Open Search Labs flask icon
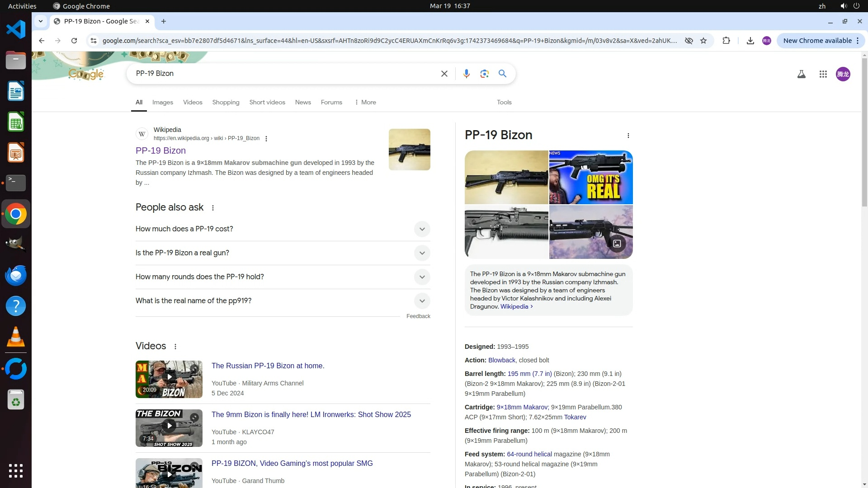 point(801,75)
